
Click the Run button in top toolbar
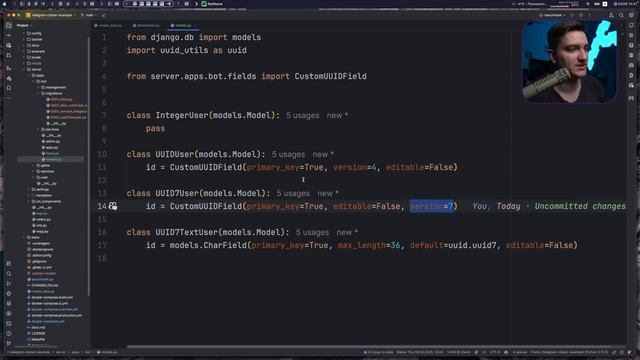pos(572,15)
